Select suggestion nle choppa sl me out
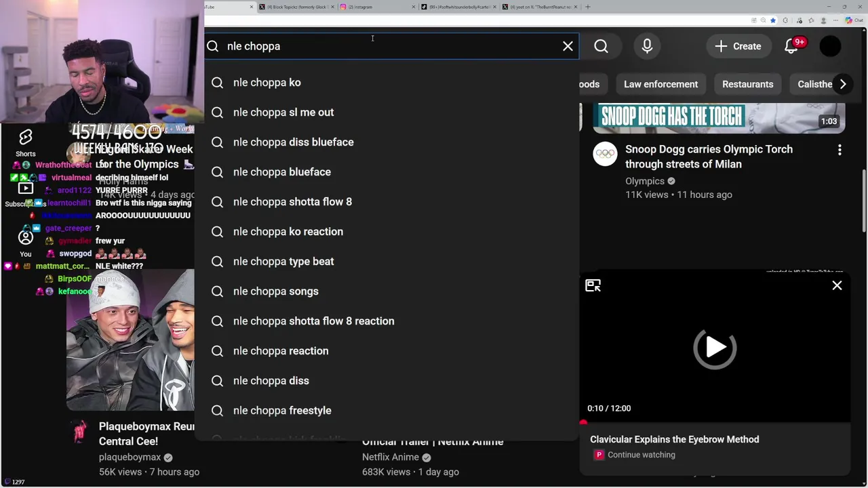The image size is (868, 488). click(387, 113)
